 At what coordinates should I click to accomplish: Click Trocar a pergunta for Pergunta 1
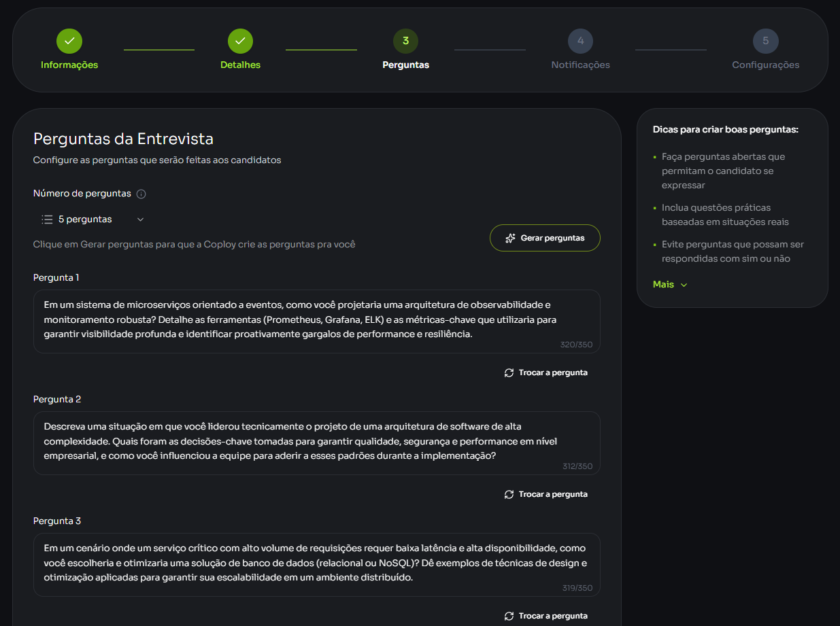point(545,372)
